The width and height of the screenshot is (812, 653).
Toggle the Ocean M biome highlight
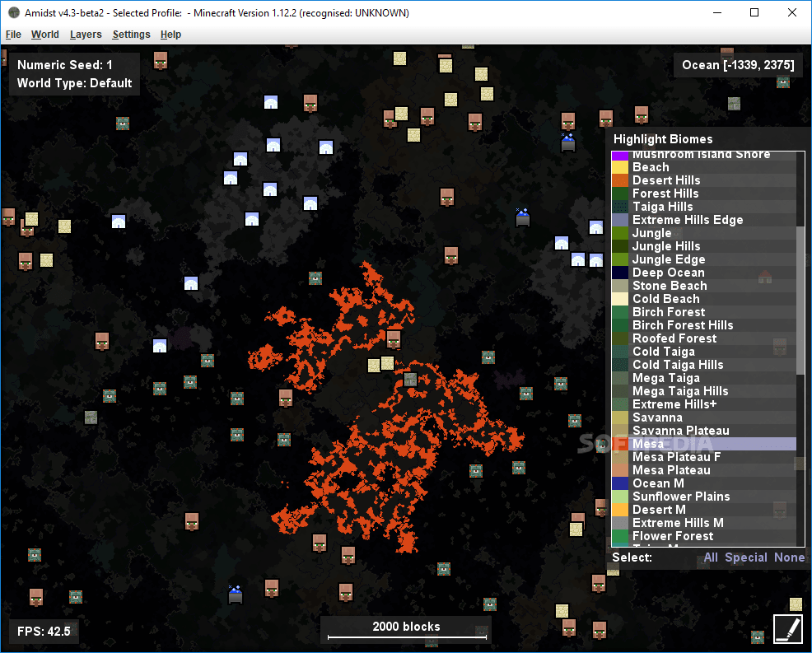pyautogui.click(x=704, y=483)
